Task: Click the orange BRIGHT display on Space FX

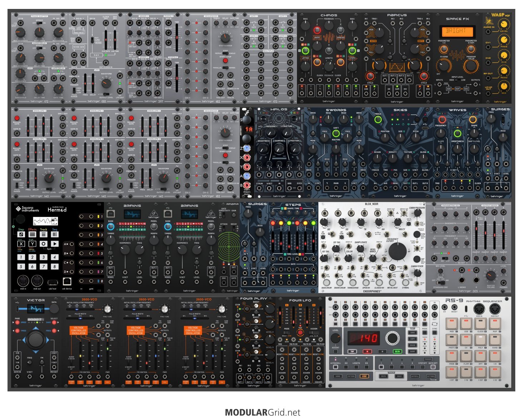Action: [x=457, y=31]
